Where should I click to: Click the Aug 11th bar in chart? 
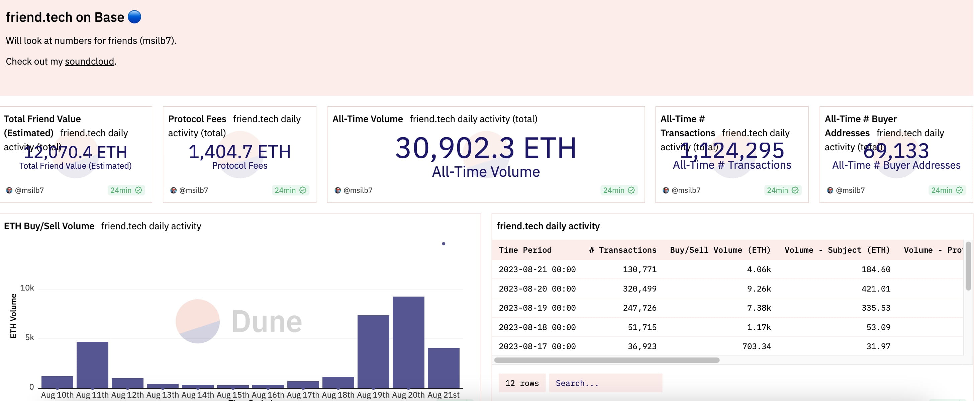click(x=92, y=365)
